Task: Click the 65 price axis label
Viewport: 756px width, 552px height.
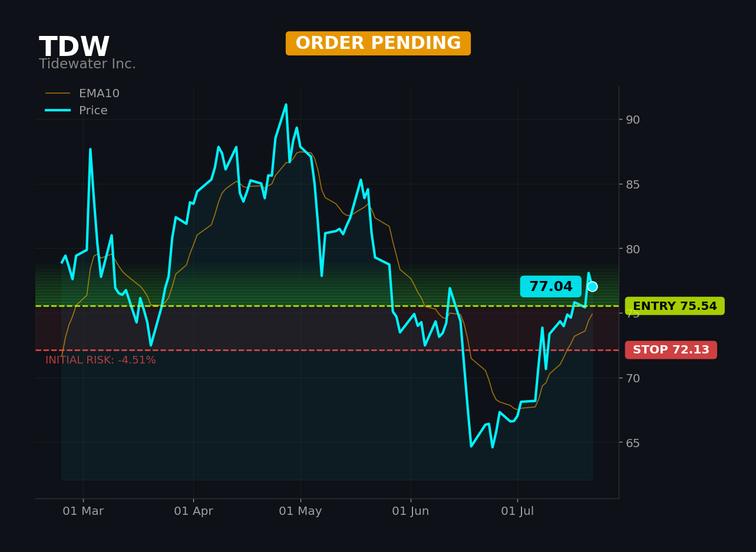Action: point(633,443)
